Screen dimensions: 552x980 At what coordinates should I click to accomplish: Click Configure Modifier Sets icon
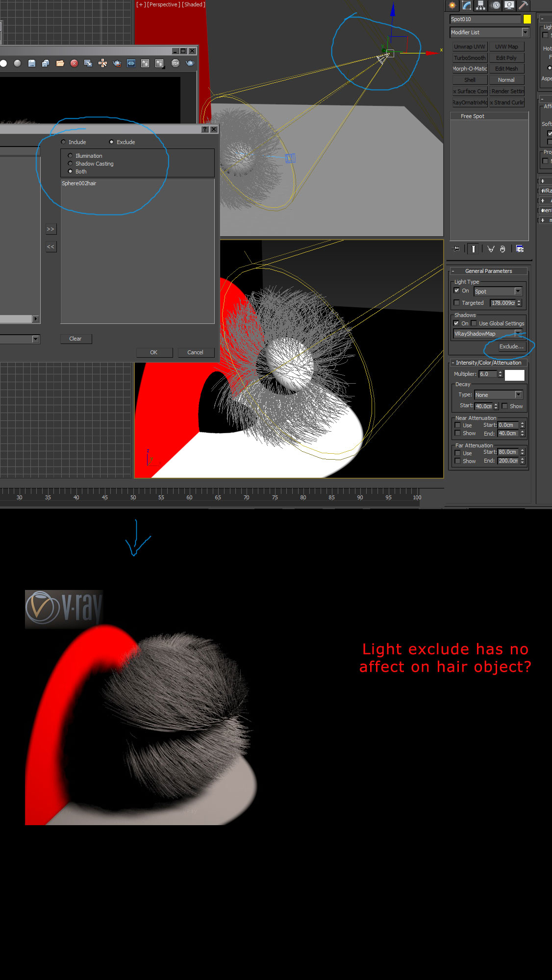(x=520, y=249)
